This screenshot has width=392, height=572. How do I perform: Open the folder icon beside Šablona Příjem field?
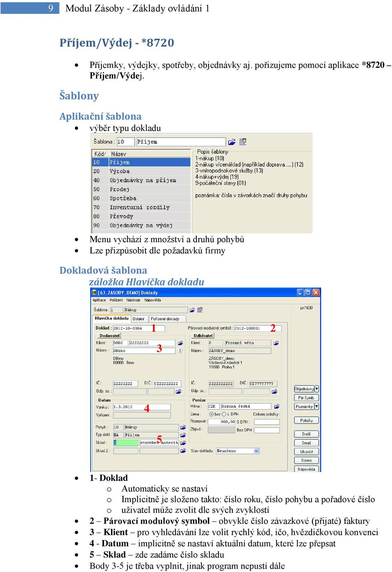(x=232, y=142)
